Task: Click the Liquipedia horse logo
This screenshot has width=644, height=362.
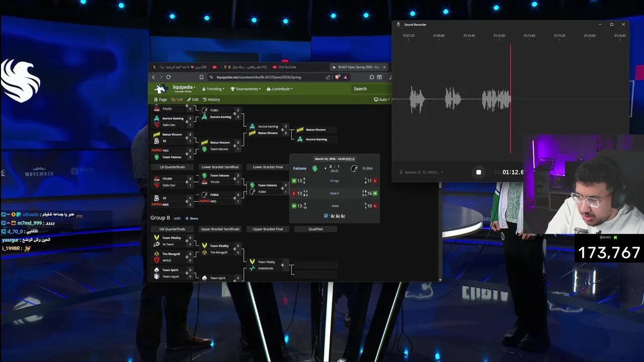Action: (x=160, y=89)
